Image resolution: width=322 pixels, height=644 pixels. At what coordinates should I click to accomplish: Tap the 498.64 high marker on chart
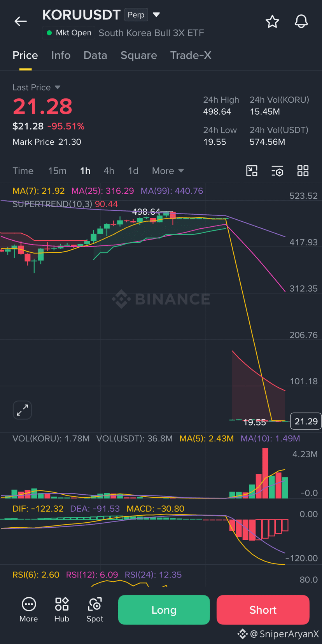146,212
